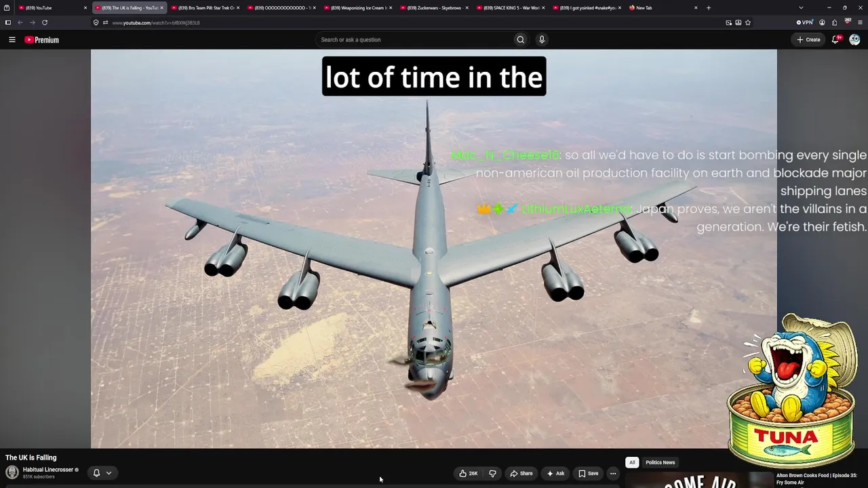
Task: Toggle the browser sidebar panel
Action: [7, 22]
